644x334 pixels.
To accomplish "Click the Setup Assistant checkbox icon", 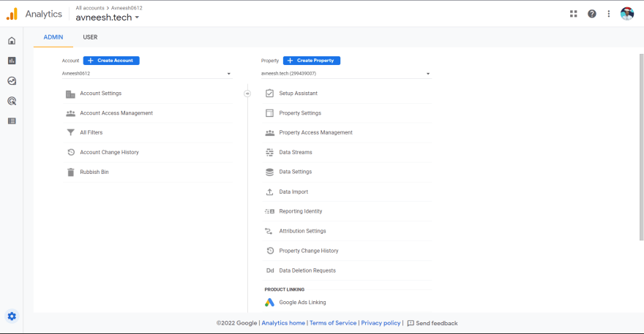I will click(x=269, y=93).
